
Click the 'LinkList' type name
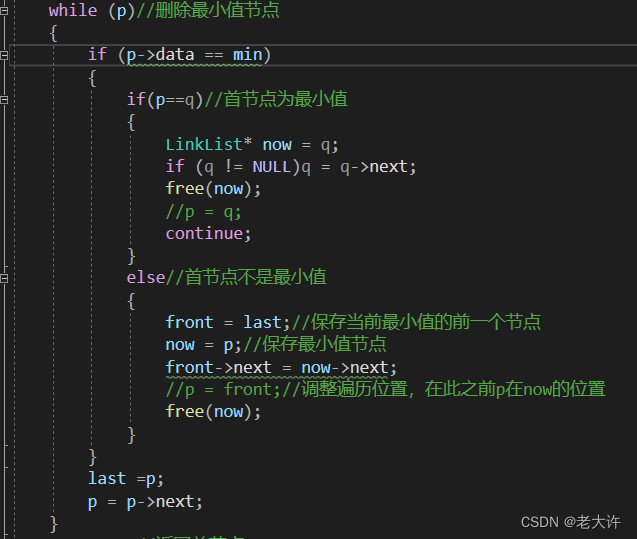204,144
